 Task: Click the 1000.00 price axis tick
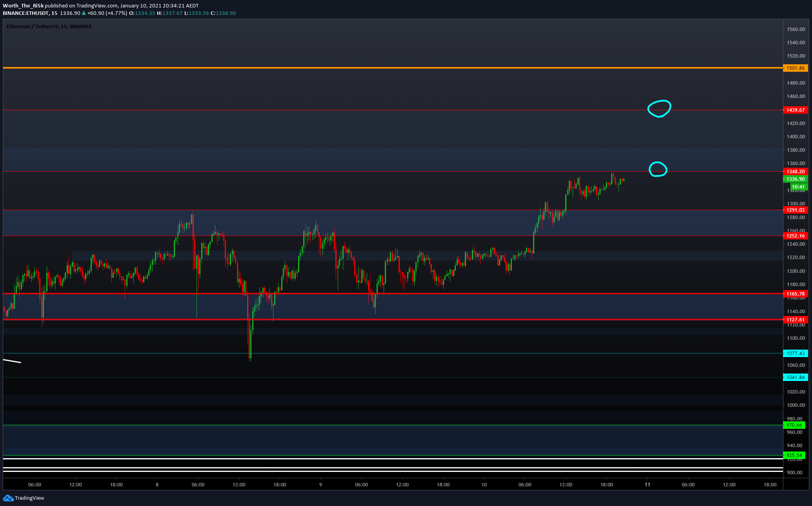(796, 405)
